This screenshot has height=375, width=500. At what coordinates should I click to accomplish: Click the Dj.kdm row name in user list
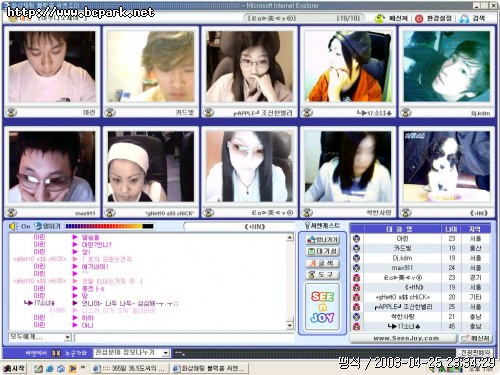pos(402,258)
